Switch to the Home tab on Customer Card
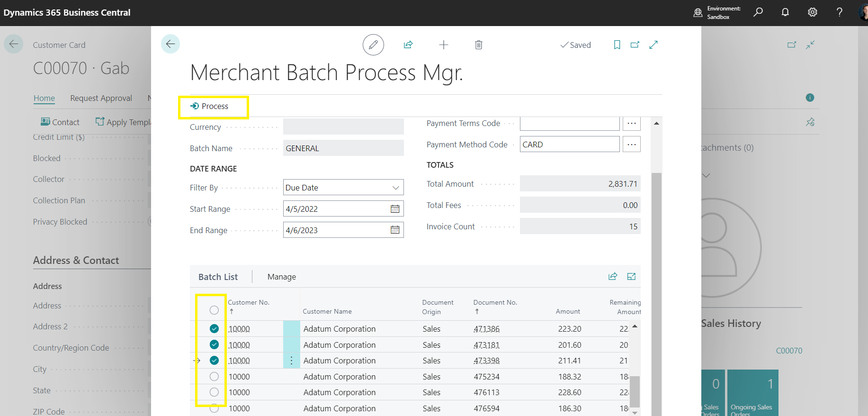 (44, 98)
